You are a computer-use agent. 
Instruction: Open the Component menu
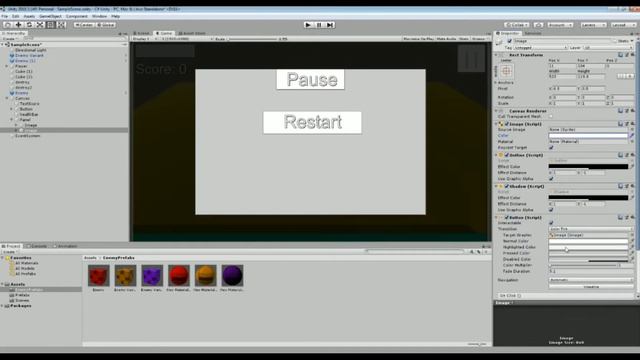coord(77,16)
